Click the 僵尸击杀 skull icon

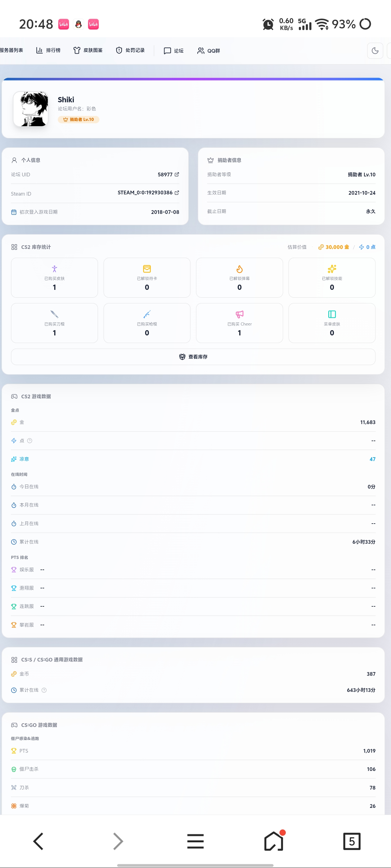click(14, 769)
